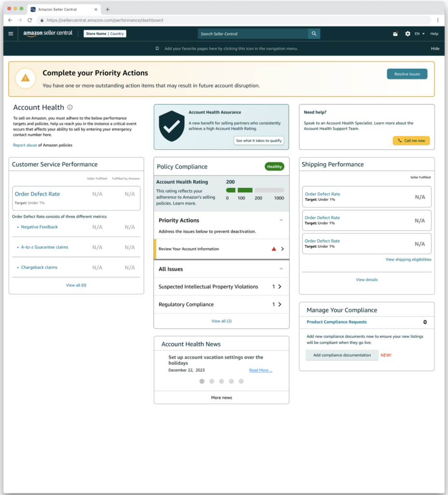
Task: Open the EN language dropdown
Action: point(418,33)
